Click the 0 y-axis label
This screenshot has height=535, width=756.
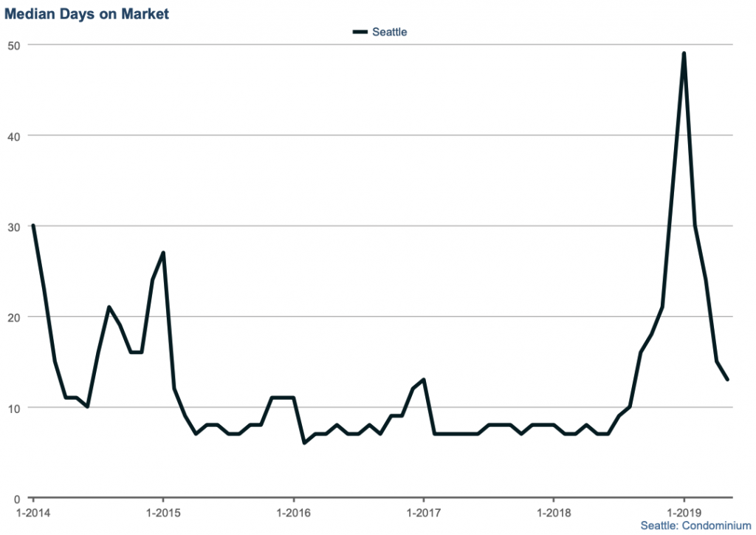pos(19,498)
